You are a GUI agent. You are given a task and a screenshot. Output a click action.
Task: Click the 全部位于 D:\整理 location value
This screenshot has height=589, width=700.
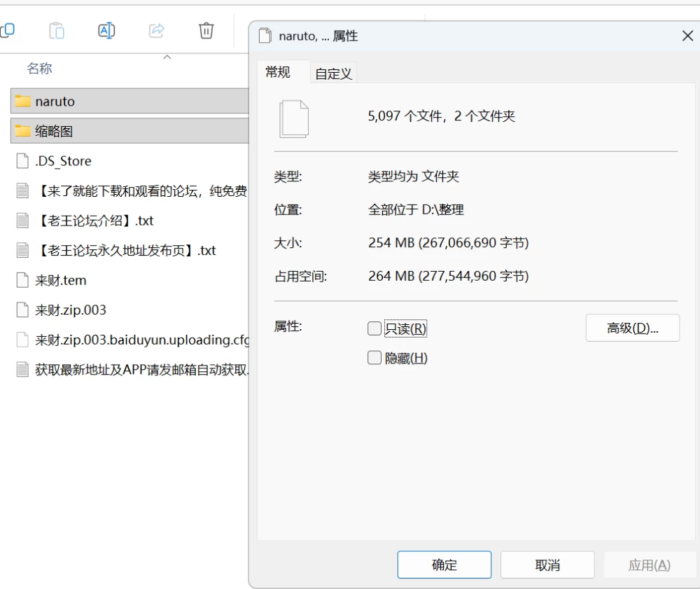pyautogui.click(x=416, y=209)
